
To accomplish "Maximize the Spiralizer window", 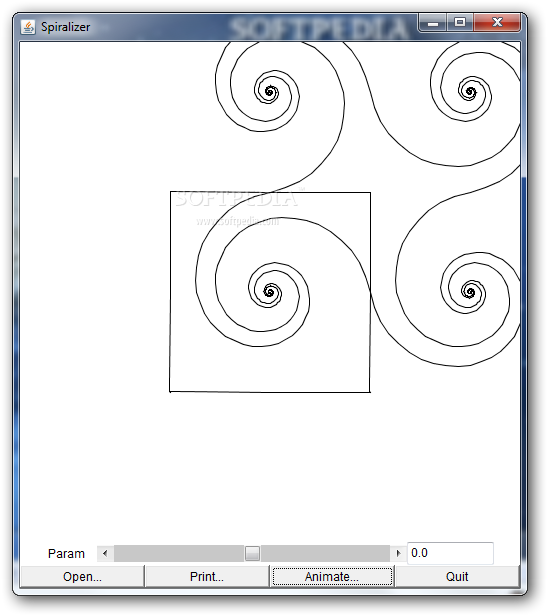I will pos(460,22).
